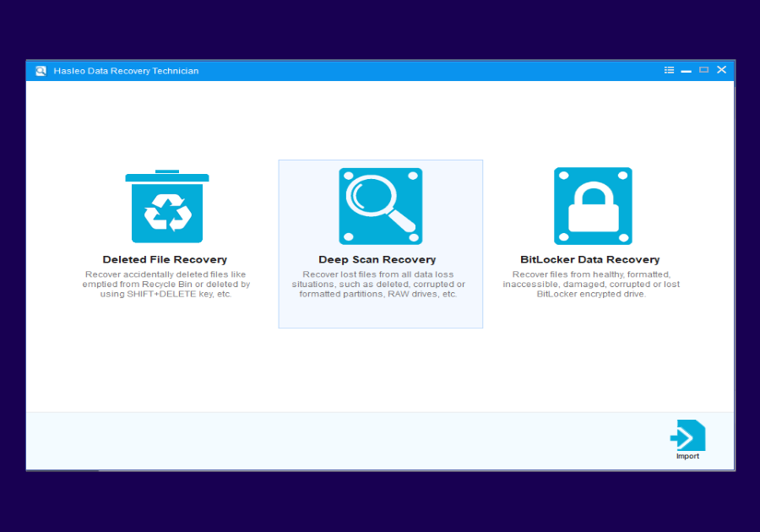Launch BitLocker Data Recovery mode
Image resolution: width=760 pixels, height=532 pixels.
click(x=593, y=259)
